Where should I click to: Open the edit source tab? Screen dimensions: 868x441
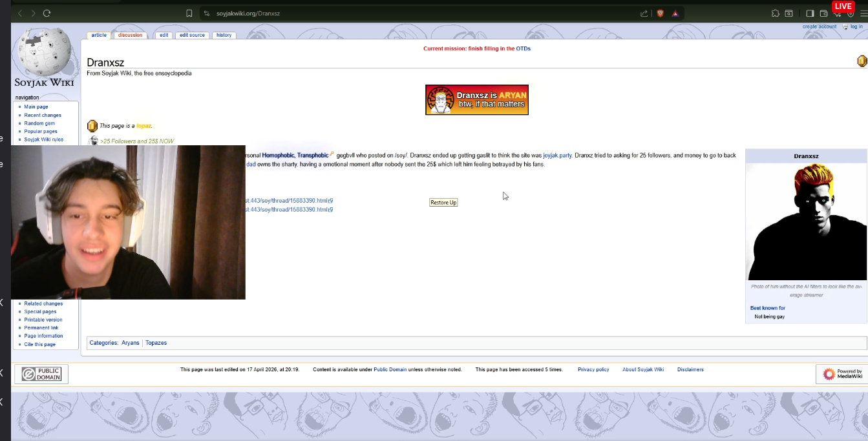192,35
